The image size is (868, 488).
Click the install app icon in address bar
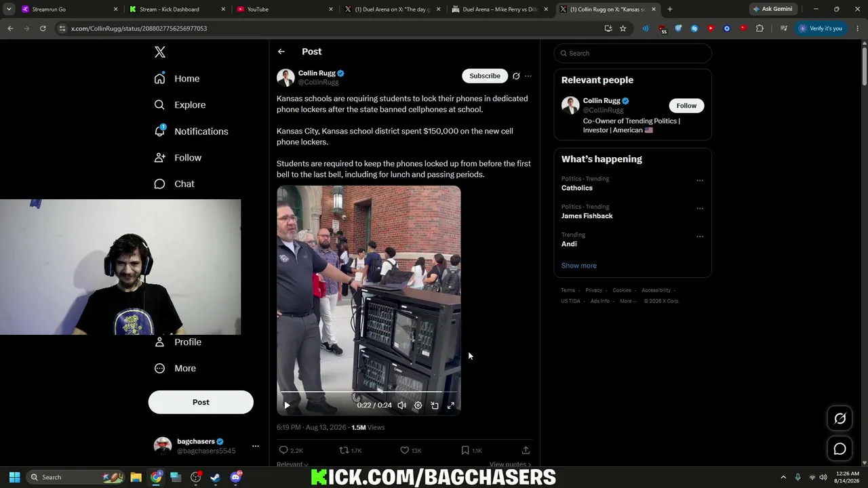coord(608,28)
